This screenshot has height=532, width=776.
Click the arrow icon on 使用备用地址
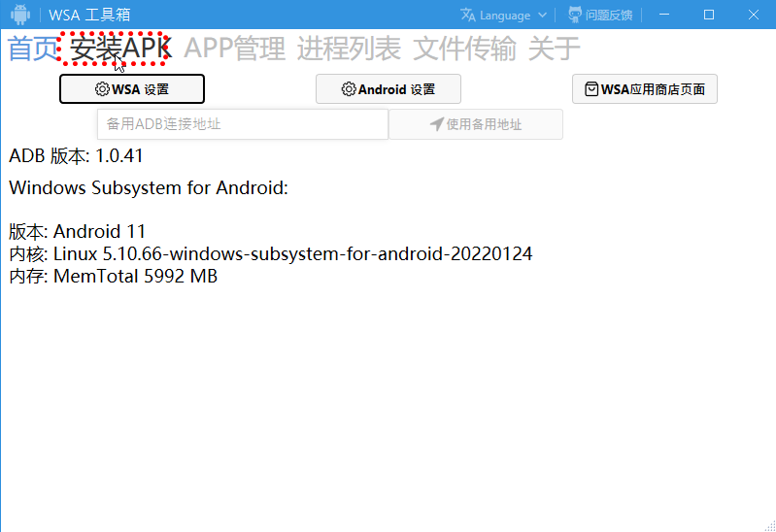[x=437, y=124]
